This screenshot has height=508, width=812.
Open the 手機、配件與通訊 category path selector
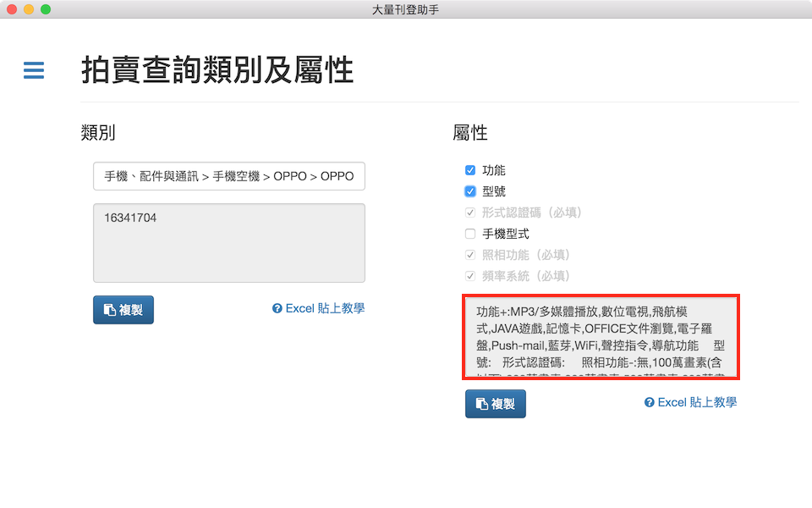[x=229, y=177]
